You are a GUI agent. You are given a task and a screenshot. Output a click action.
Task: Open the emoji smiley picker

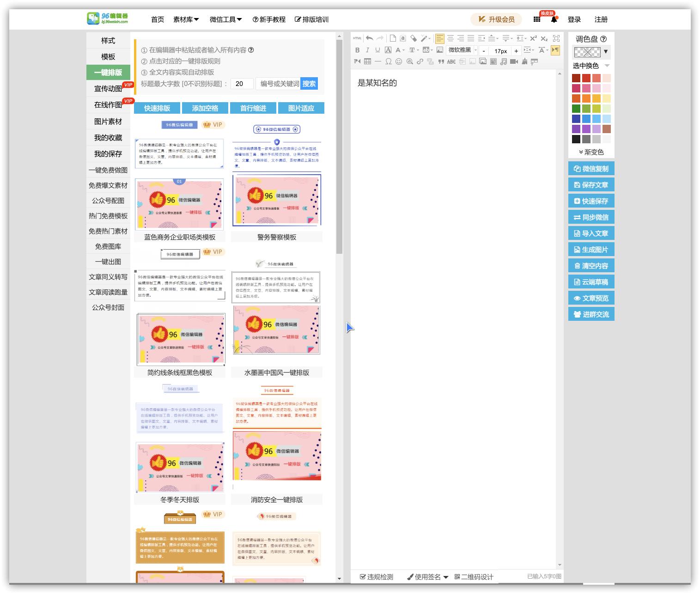(399, 61)
